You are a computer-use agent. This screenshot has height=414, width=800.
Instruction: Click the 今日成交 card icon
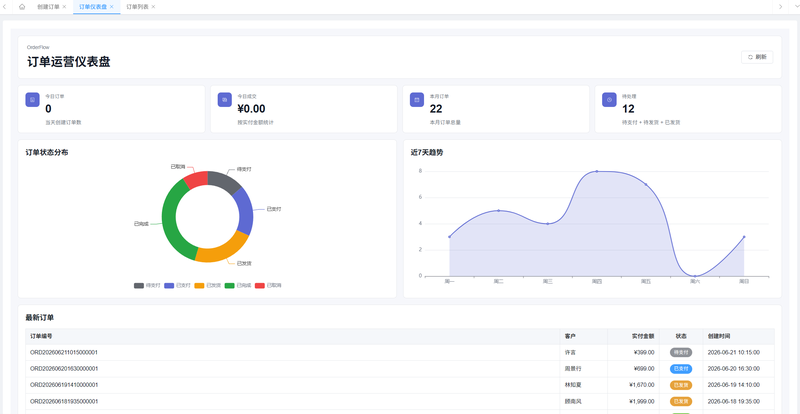225,100
